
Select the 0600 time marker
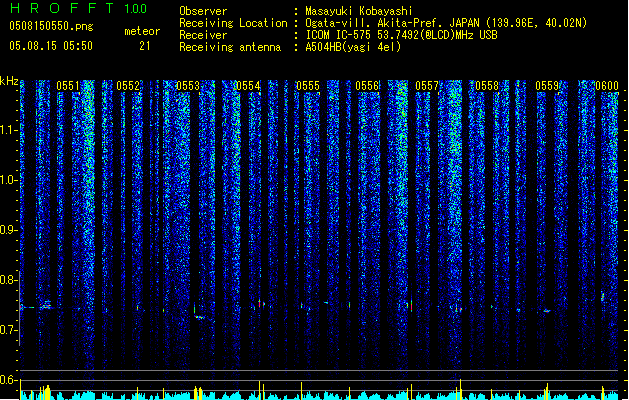607,86
